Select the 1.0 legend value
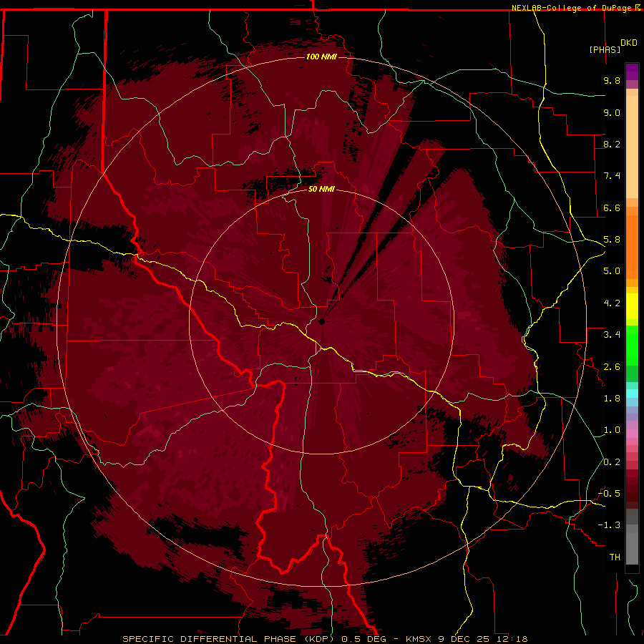644x644 pixels. (x=612, y=430)
